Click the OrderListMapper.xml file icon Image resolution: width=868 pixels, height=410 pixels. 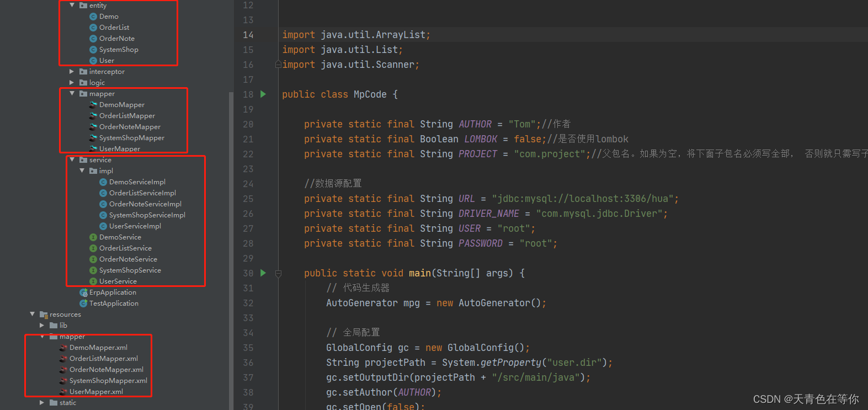tap(63, 358)
